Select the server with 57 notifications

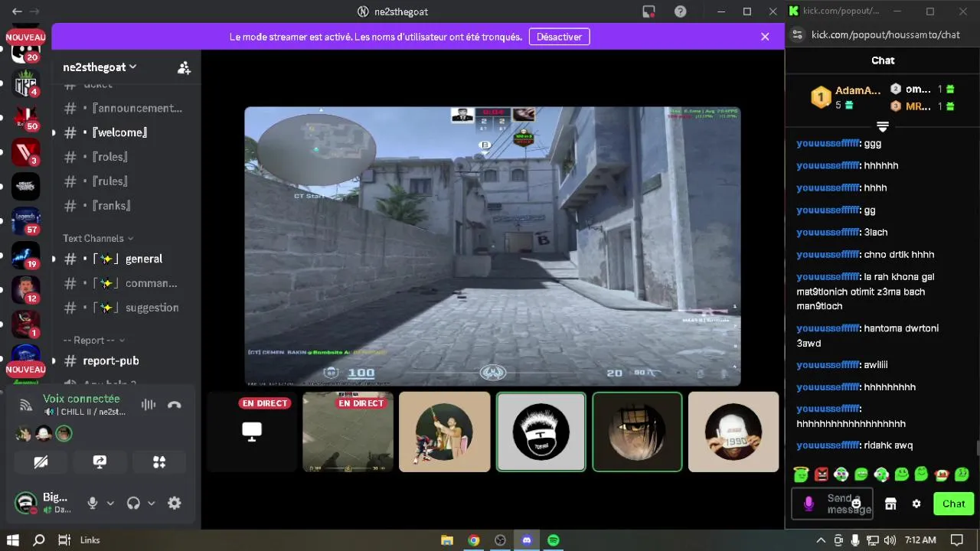[x=25, y=220]
